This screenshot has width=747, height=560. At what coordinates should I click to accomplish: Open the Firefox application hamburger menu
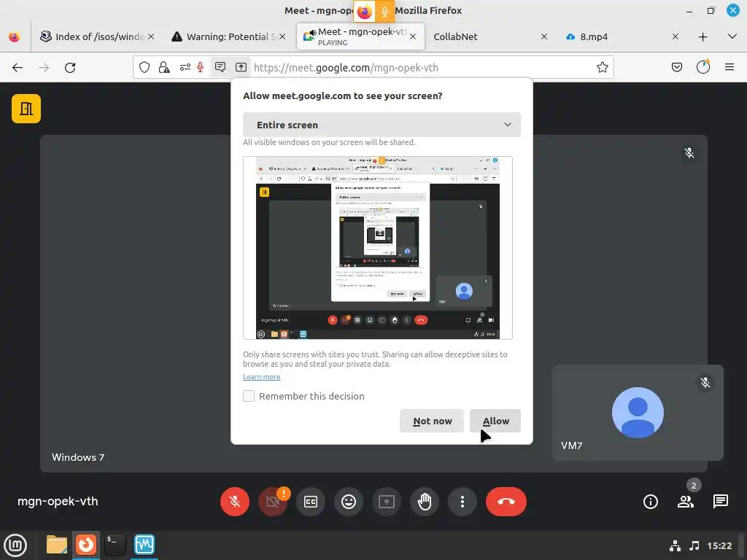coord(729,68)
